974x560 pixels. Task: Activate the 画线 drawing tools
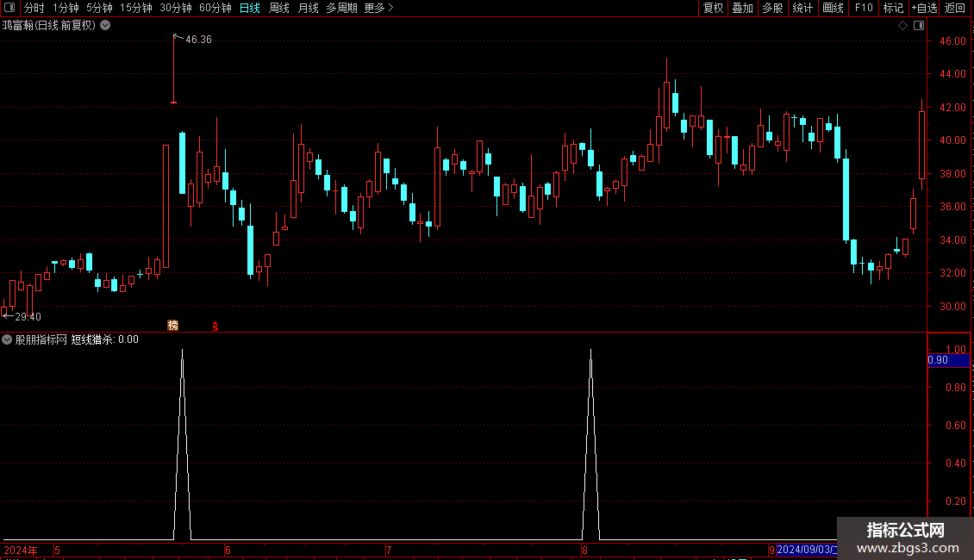tap(833, 8)
